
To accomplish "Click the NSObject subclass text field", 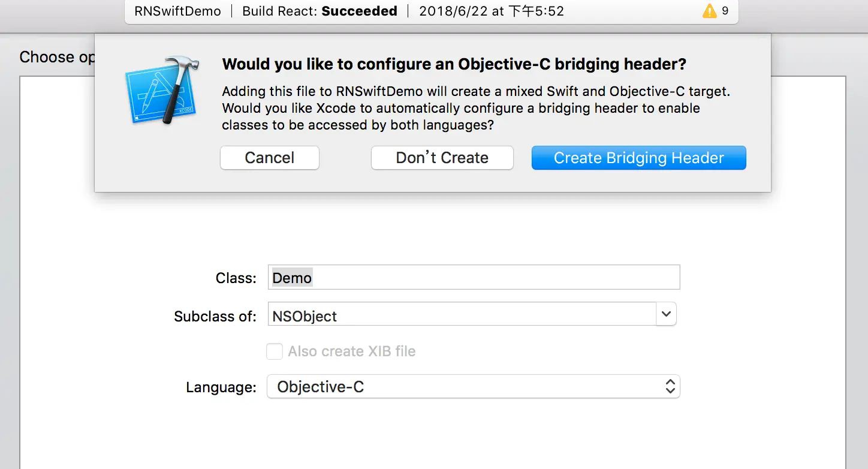I will coord(462,315).
